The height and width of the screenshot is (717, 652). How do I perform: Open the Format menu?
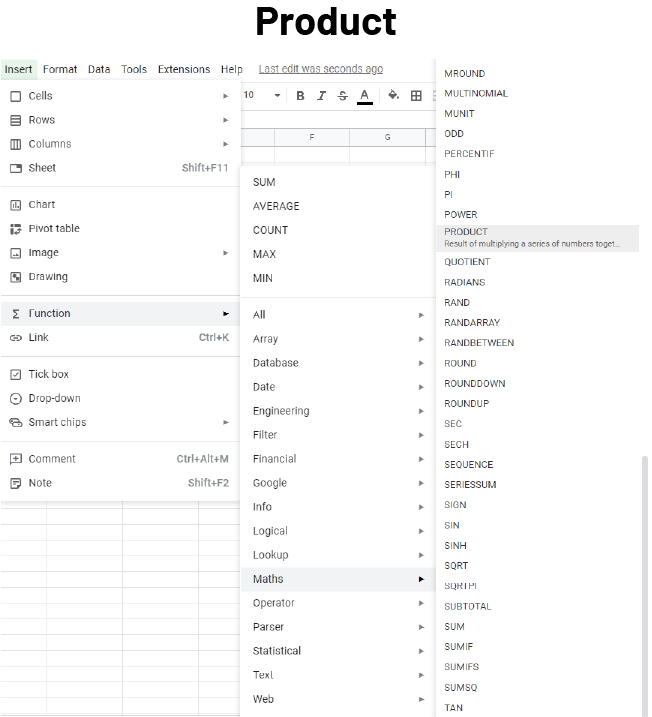[60, 70]
